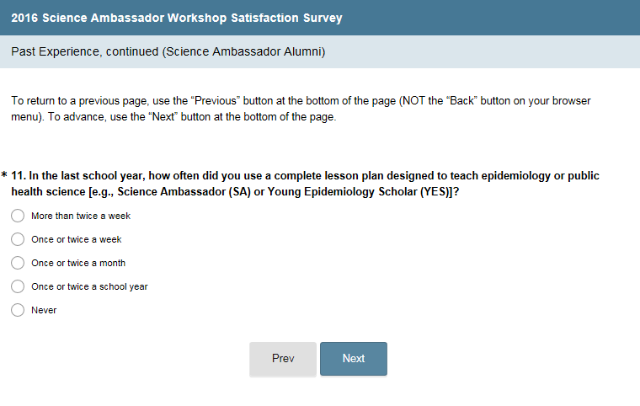Screen dimensions: 640x406
Task: Select the "Never" radio circle
Action: tap(17, 310)
